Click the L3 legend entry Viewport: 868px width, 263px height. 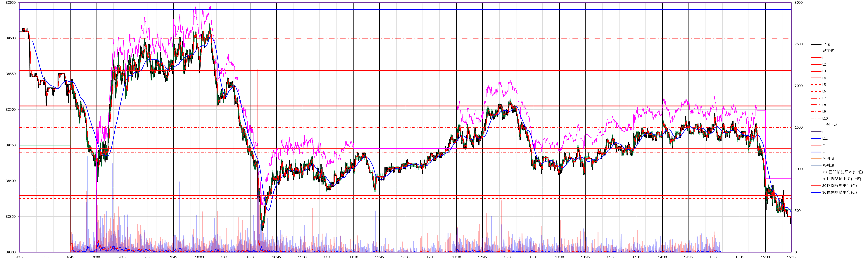pos(819,71)
